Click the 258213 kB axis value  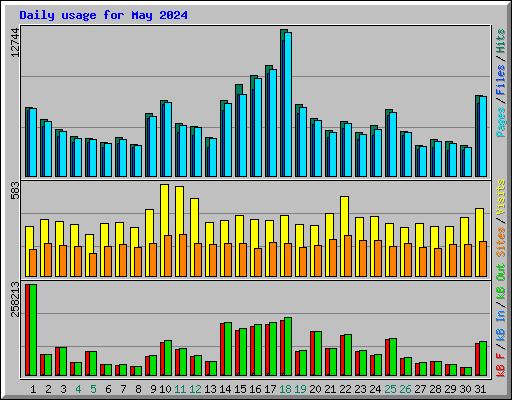click(15, 299)
